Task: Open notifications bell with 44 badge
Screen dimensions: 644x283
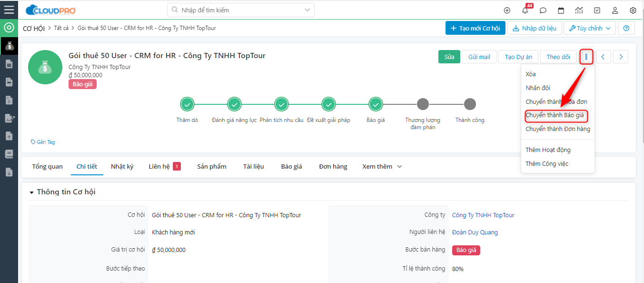Action: (x=525, y=10)
